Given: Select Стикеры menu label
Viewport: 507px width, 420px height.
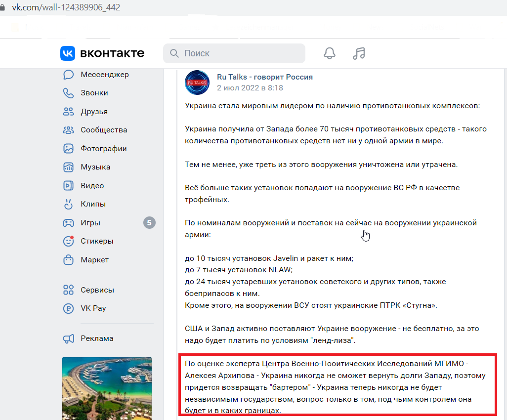Looking at the screenshot, I should click(x=97, y=241).
